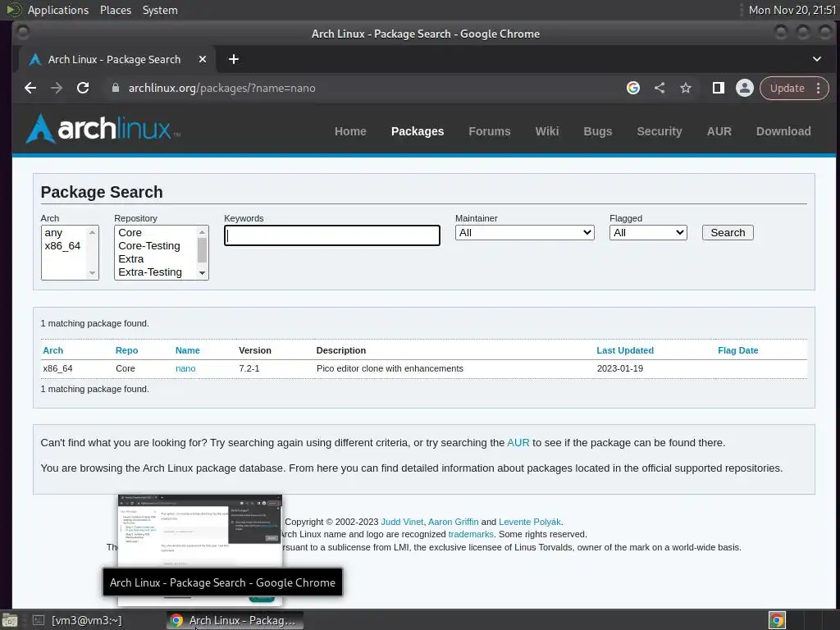Image resolution: width=840 pixels, height=630 pixels.
Task: Click the Arch list scroll-down arrow
Action: (92, 273)
